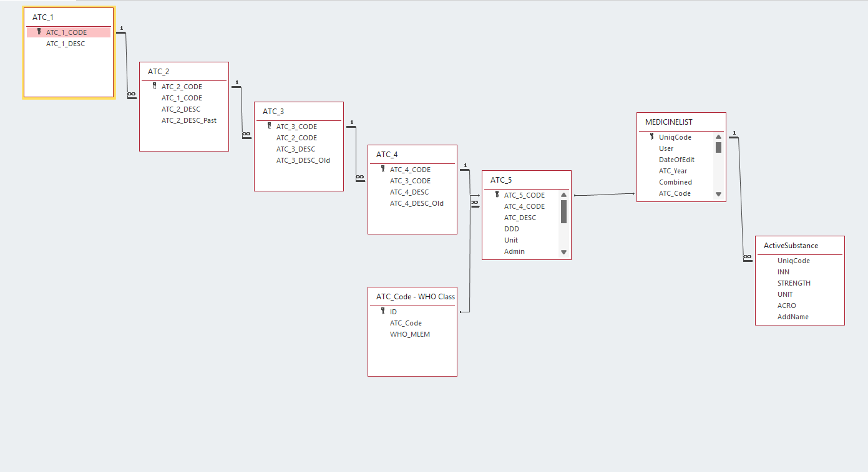Click the key icon beside ID in WHO Class table
The height and width of the screenshot is (472, 868).
tap(383, 311)
